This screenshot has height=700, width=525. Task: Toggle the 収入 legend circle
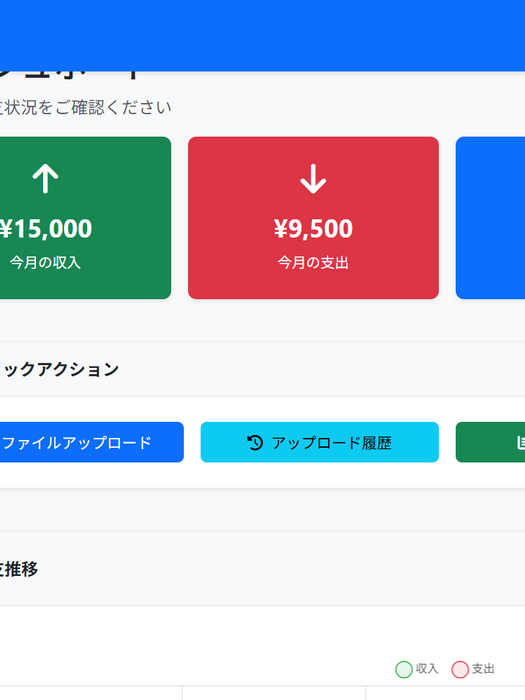pos(404,669)
